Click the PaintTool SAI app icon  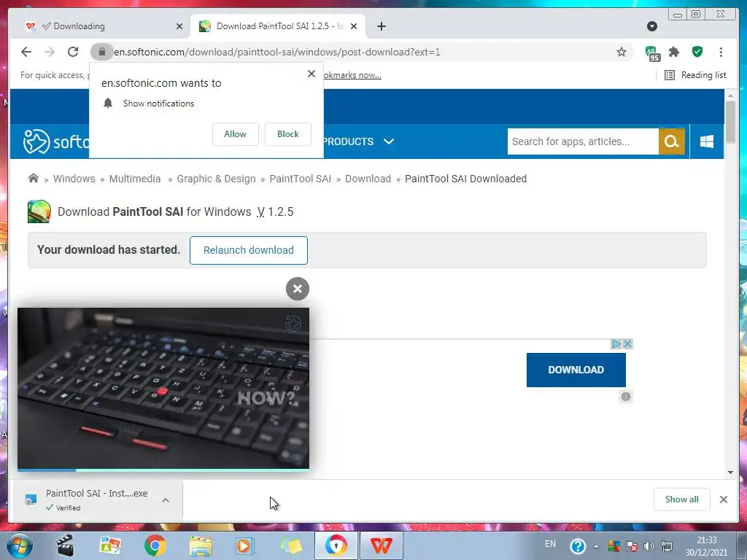39,211
